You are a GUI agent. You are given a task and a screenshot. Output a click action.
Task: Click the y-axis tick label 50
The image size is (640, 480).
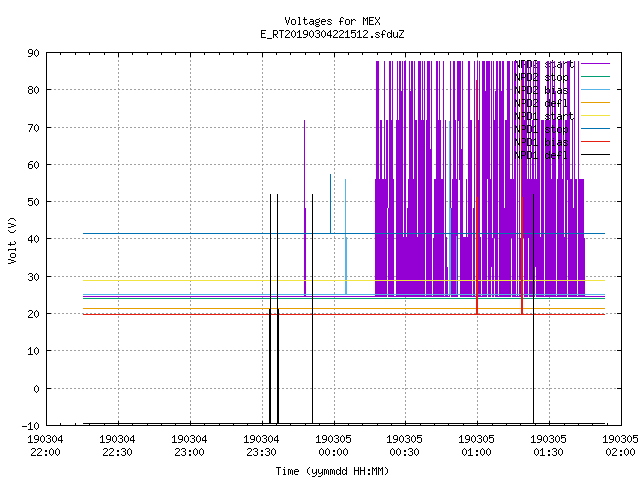[33, 202]
